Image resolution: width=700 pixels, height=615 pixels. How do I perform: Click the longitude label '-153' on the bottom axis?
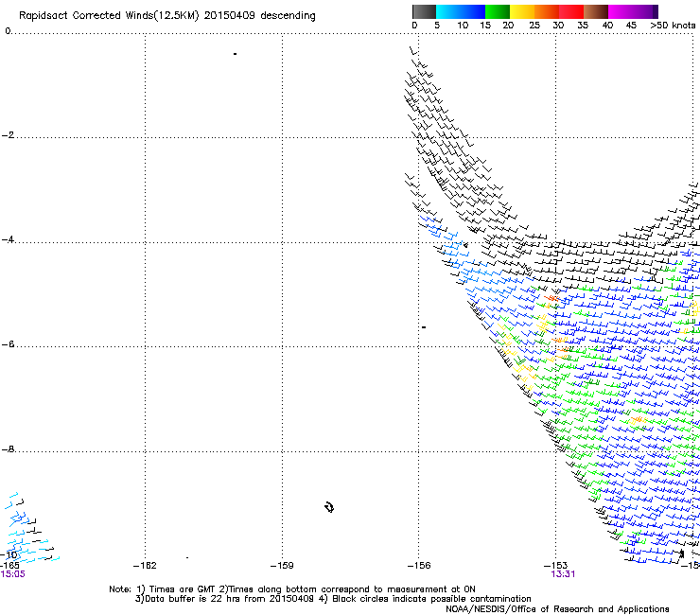(x=556, y=566)
